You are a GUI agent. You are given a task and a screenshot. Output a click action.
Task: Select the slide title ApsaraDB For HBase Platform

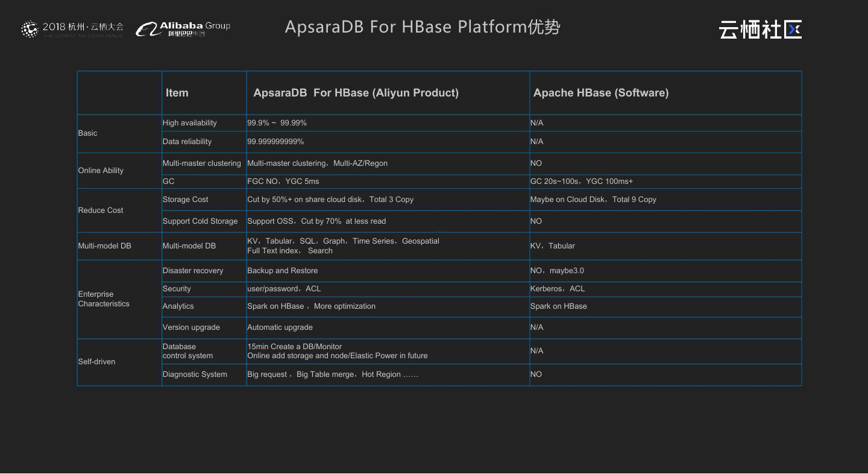click(422, 27)
